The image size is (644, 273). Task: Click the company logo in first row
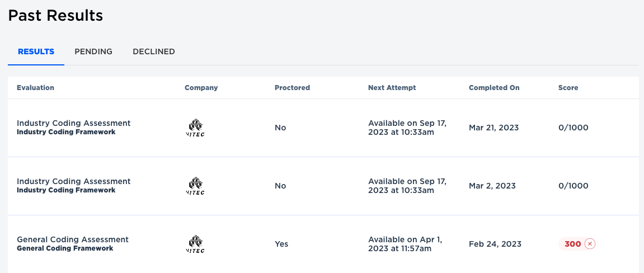point(195,128)
